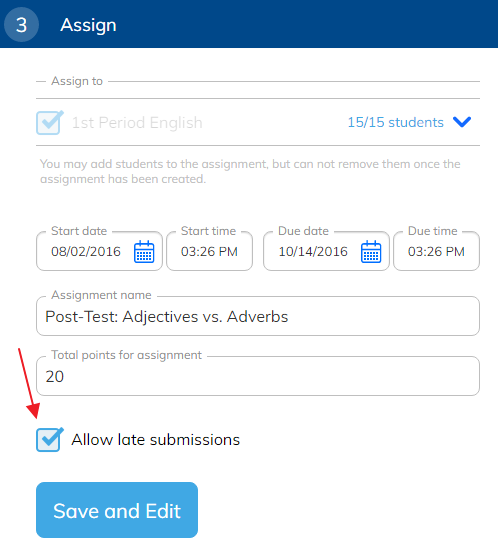Click the Allow late submissions label text
The height and width of the screenshot is (552, 498).
[x=156, y=440]
